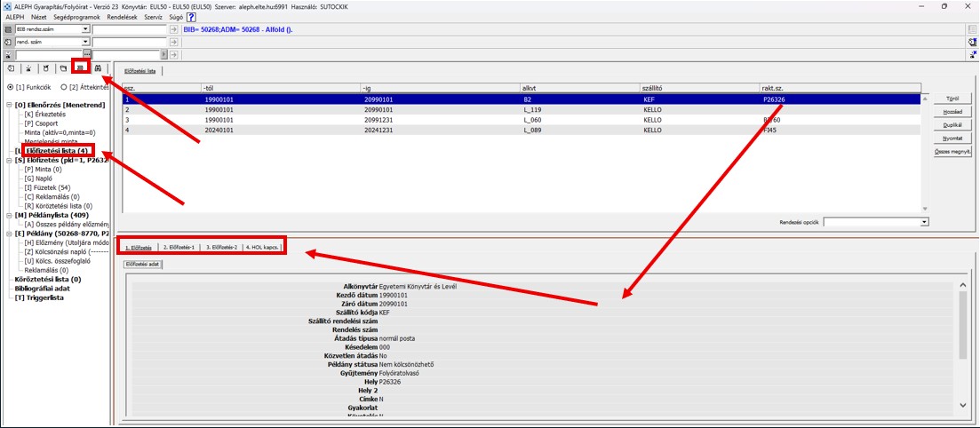Click the record icon beside BIB rendsz.szám dropdown
This screenshot has height=428, width=980.
(x=8, y=29)
